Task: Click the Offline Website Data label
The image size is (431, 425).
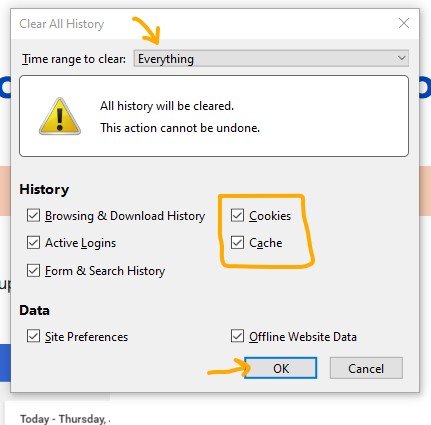Action: 303,337
